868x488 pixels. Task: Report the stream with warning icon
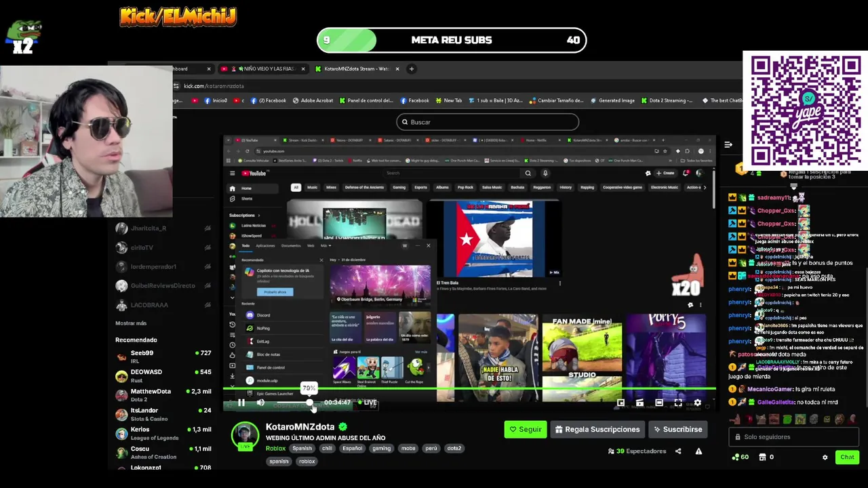pos(698,451)
